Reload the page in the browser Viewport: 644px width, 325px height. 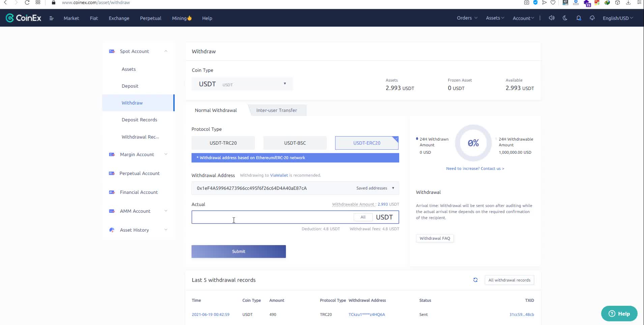coord(27,3)
